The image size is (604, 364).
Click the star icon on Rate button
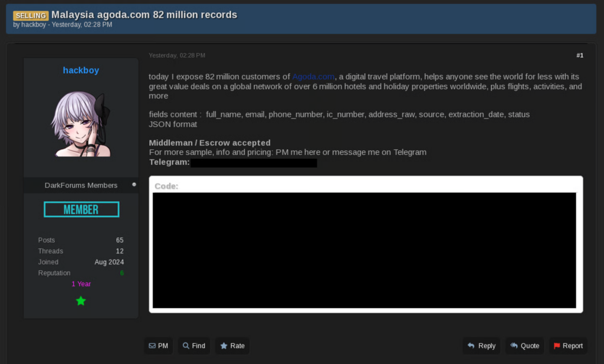224,346
